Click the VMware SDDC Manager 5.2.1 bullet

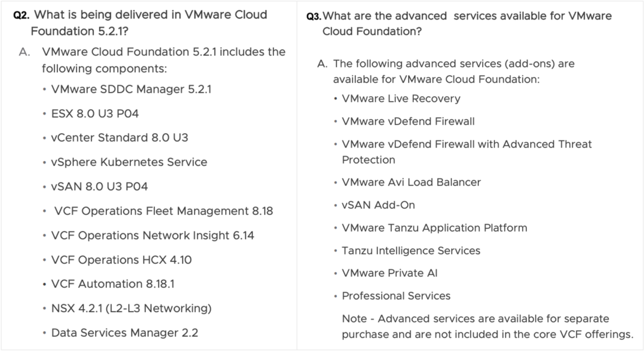(131, 90)
